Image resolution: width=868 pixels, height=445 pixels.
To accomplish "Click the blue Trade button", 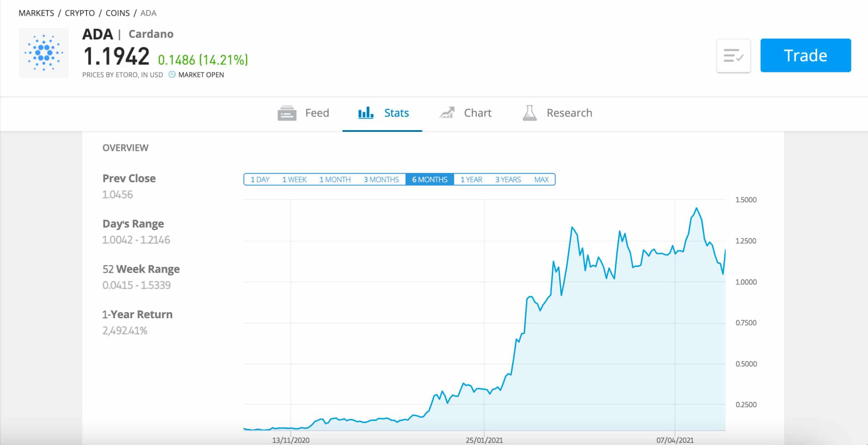I will coord(806,56).
